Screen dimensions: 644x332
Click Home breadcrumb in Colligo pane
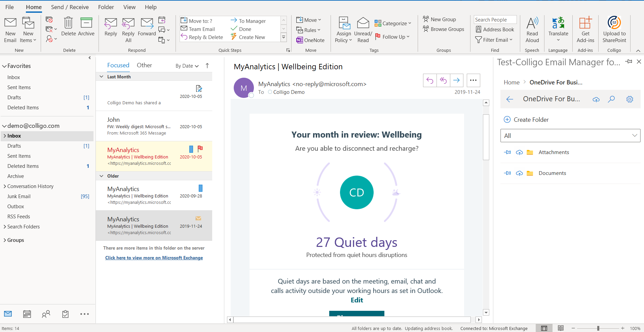(512, 82)
